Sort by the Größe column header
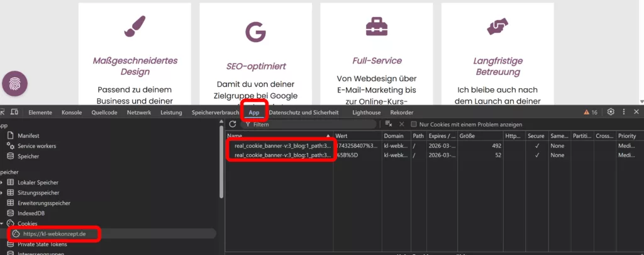 click(480, 136)
